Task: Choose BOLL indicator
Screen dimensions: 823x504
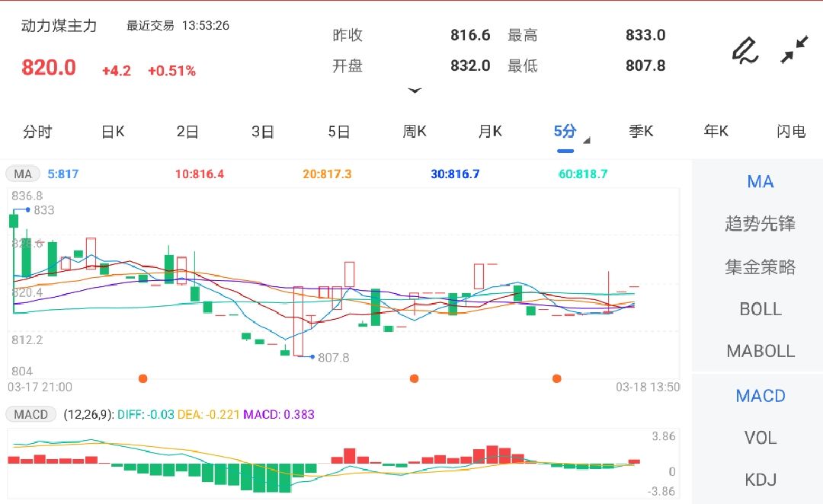Action: click(760, 309)
